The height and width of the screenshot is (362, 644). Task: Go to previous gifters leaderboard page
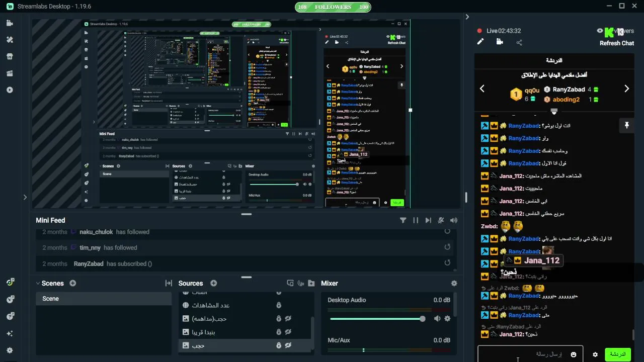click(x=482, y=88)
